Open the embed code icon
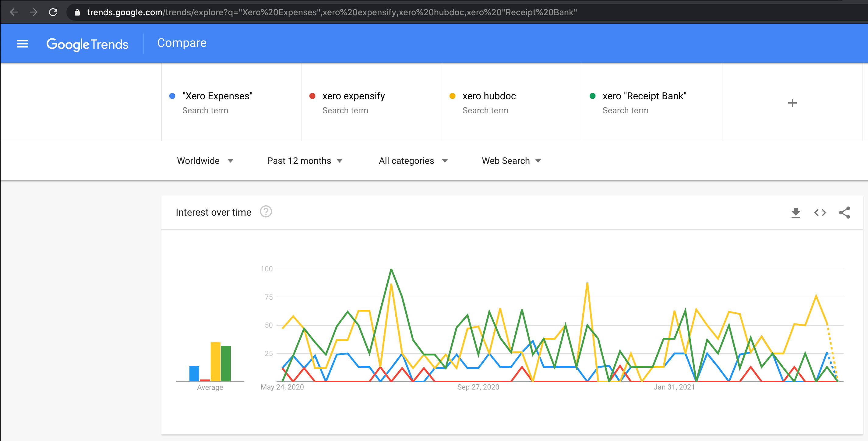This screenshot has width=868, height=441. 820,213
